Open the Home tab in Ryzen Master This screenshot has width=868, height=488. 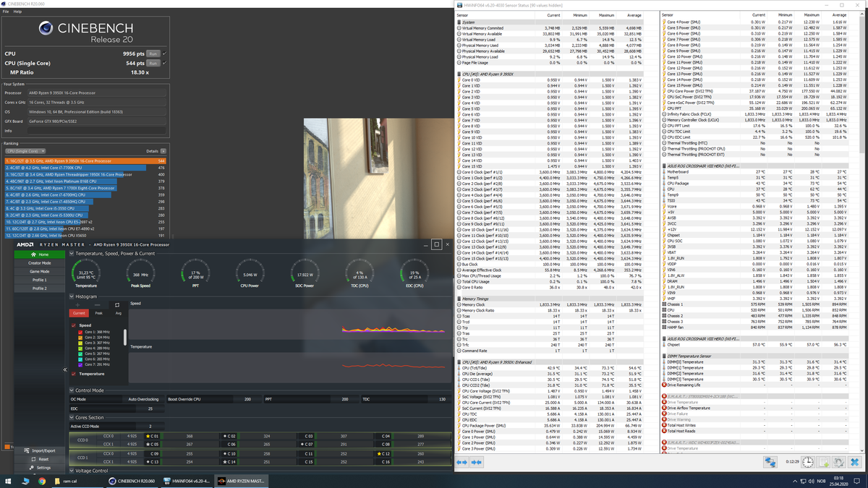coord(40,254)
